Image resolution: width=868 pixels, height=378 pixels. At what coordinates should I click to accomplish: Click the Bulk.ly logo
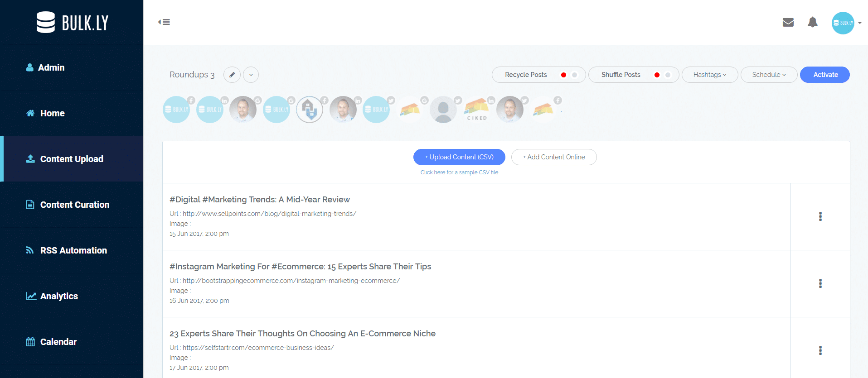pyautogui.click(x=73, y=23)
